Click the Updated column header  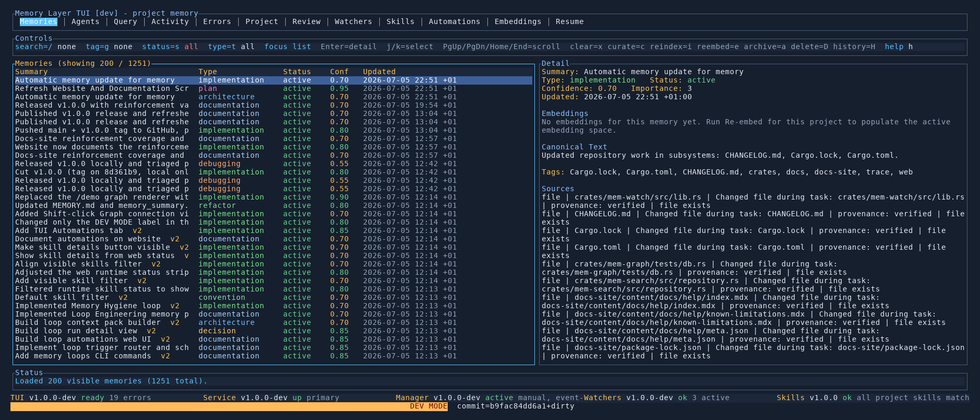pyautogui.click(x=379, y=72)
